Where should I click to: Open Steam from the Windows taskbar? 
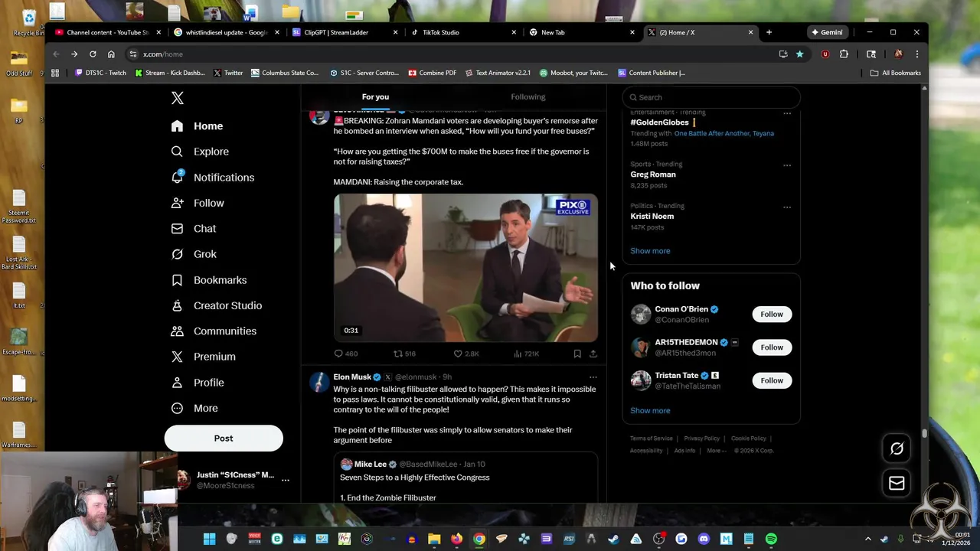(x=613, y=539)
